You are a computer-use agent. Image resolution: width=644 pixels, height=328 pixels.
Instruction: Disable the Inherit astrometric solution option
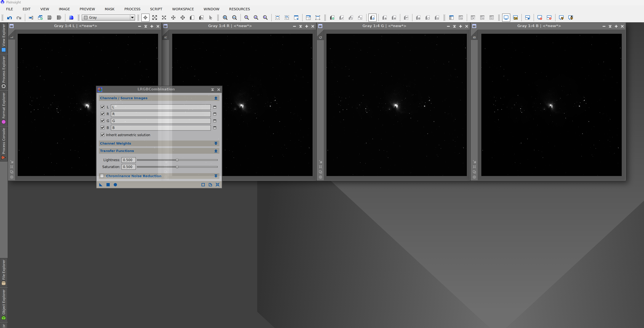click(102, 135)
